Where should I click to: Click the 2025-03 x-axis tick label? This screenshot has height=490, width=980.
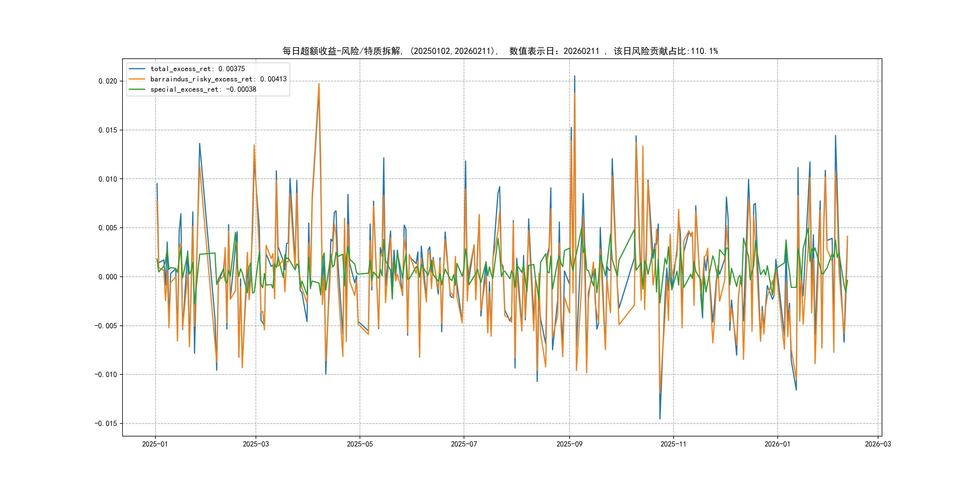point(256,444)
